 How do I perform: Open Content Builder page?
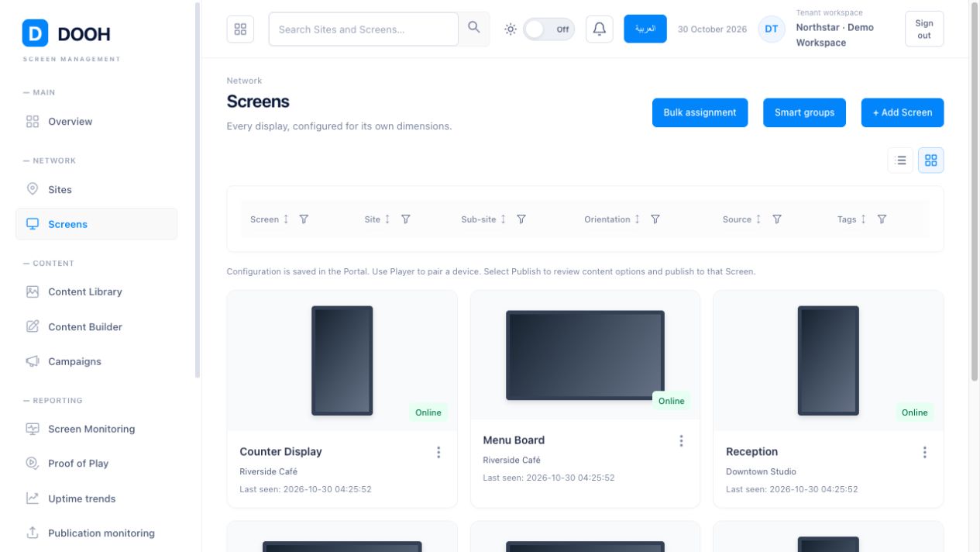(x=96, y=327)
